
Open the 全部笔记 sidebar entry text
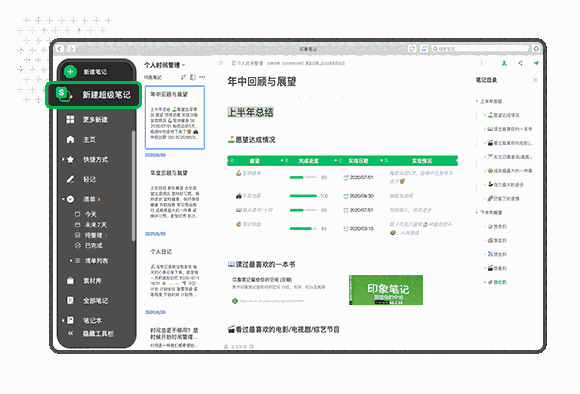pyautogui.click(x=95, y=300)
